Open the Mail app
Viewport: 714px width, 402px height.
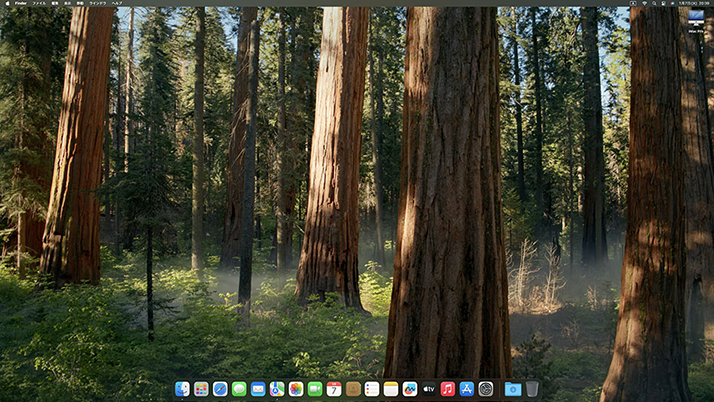tap(258, 389)
